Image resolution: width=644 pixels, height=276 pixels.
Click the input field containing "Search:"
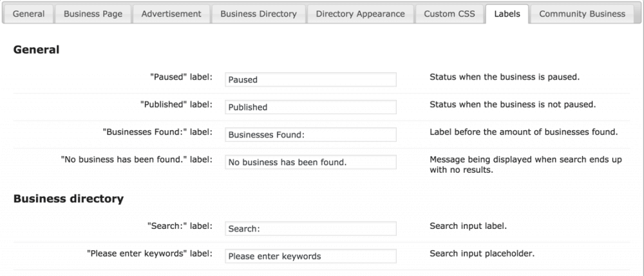click(x=310, y=229)
